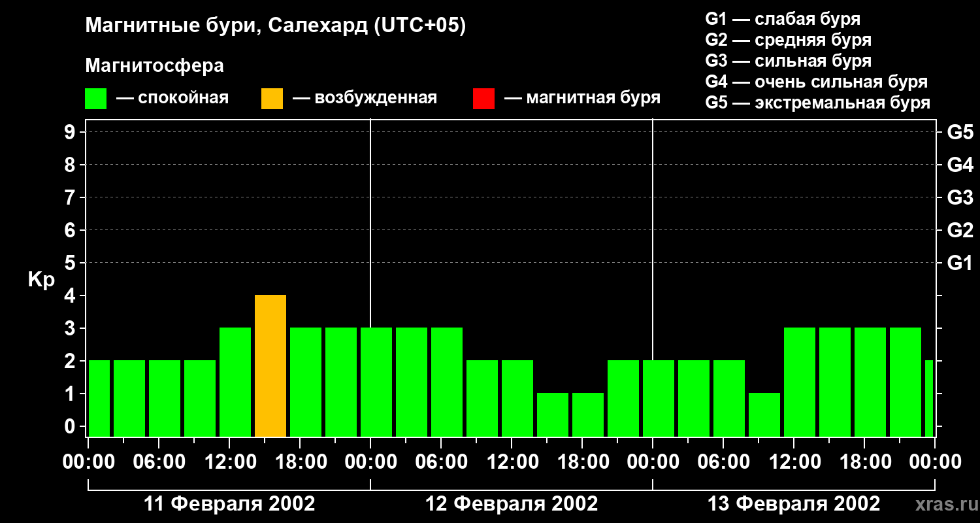Click legend line 'G5 — экстремальная буря'
This screenshot has height=523, width=980.
click(818, 103)
